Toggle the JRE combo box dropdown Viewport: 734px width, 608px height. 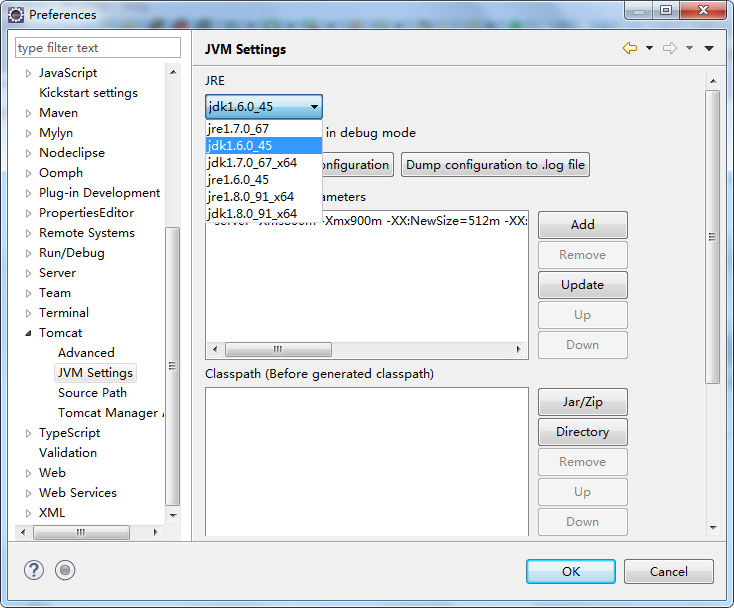point(264,107)
